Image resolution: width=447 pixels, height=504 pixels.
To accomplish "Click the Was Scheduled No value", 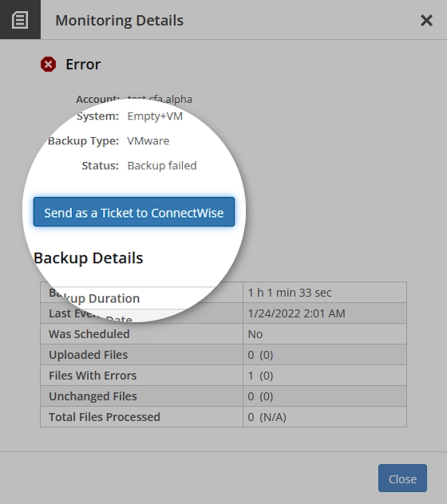I will point(255,334).
